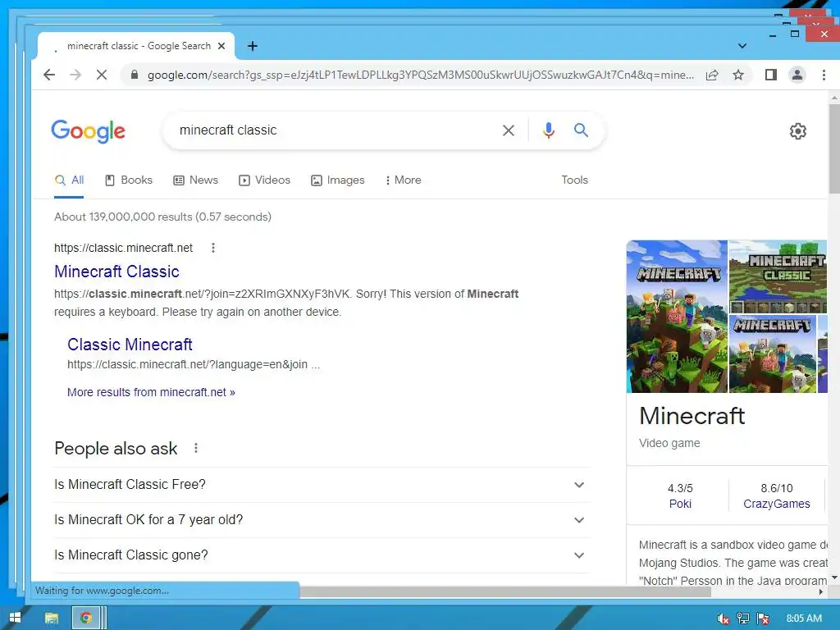Click the network tray icon
This screenshot has width=840, height=630.
pos(743,619)
